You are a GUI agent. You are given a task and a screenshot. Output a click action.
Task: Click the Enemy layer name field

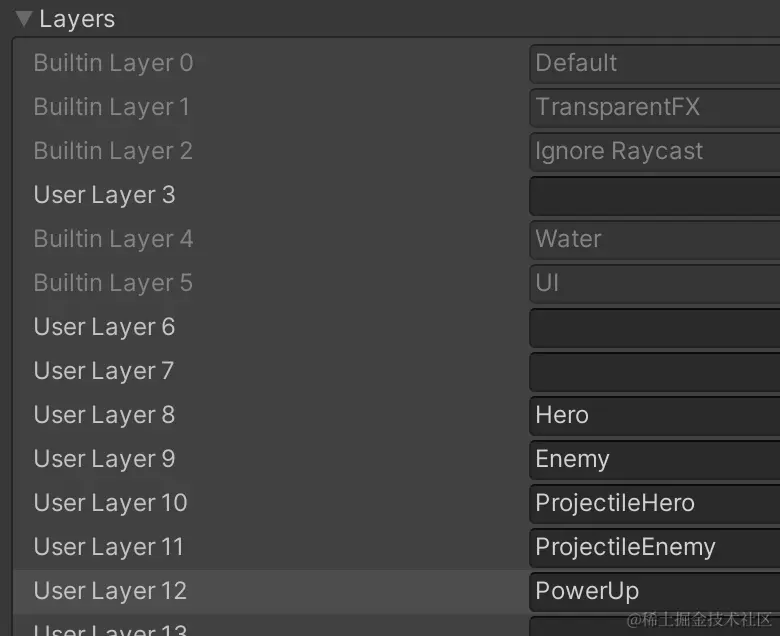coord(654,459)
